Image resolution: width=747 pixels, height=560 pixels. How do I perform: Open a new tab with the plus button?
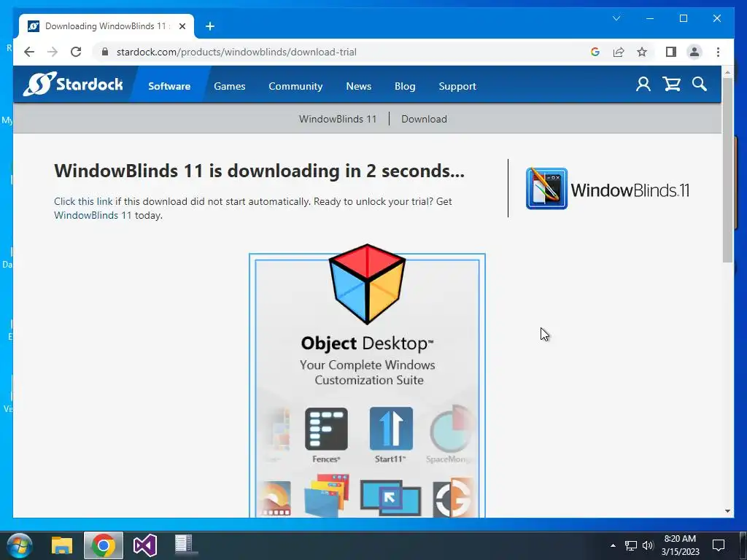pos(210,26)
